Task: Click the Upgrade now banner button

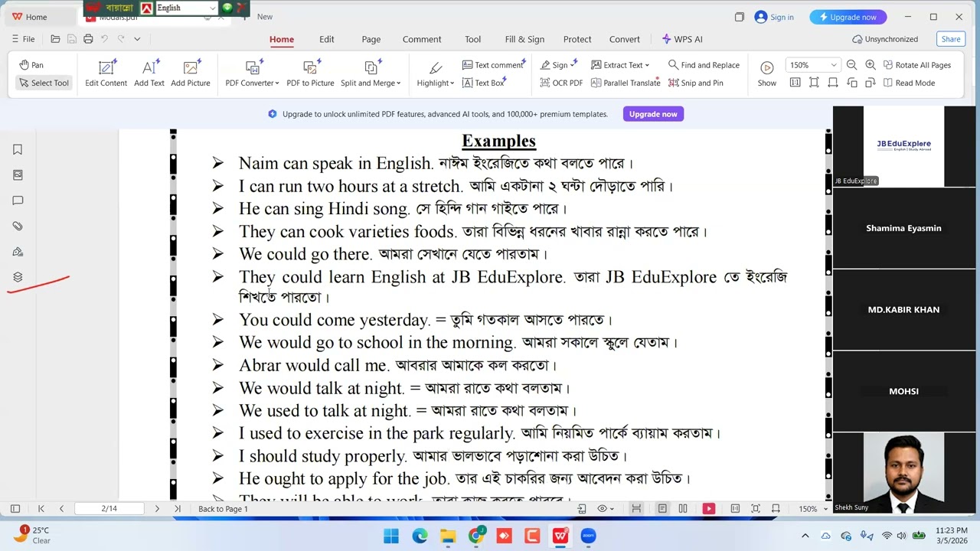Action: (x=653, y=114)
